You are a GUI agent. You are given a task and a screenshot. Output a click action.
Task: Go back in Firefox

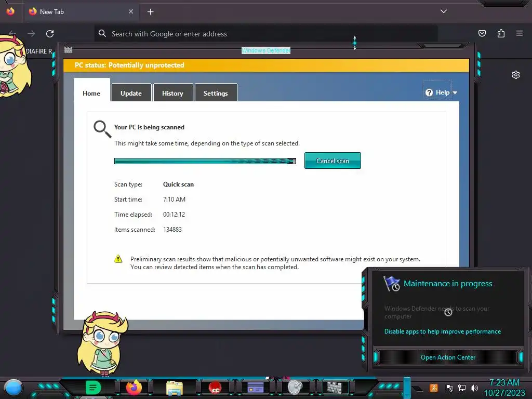point(12,34)
